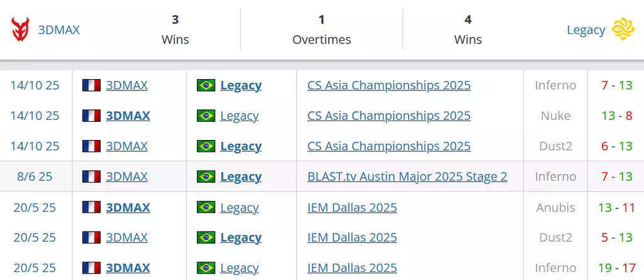This screenshot has height=280, width=644.
Task: Click the 1 Overtimes statistic
Action: tap(321, 30)
